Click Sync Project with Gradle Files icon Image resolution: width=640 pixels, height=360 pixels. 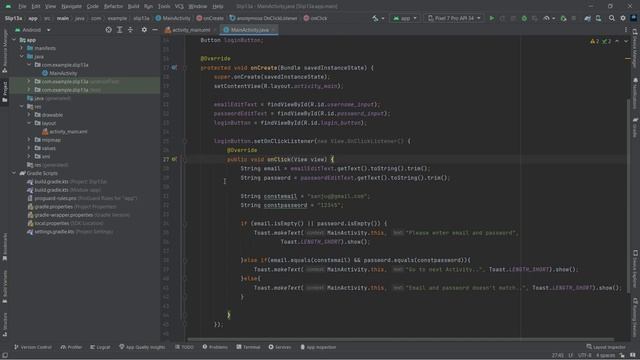point(587,18)
